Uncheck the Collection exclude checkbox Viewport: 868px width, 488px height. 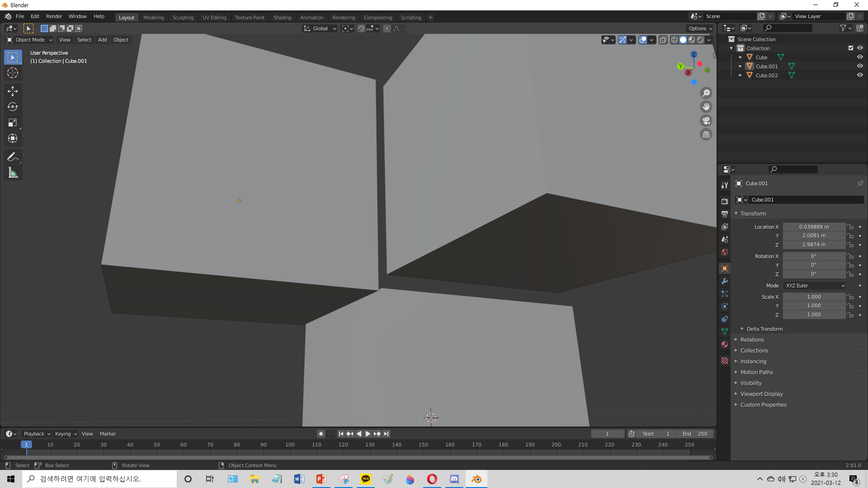pos(851,48)
